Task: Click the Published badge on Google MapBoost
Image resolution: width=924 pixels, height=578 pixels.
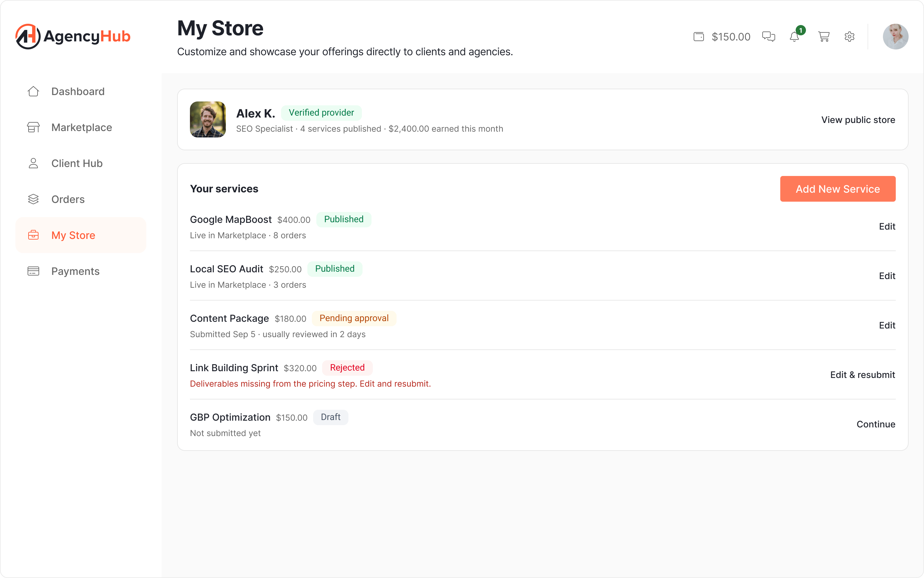Action: click(x=344, y=219)
